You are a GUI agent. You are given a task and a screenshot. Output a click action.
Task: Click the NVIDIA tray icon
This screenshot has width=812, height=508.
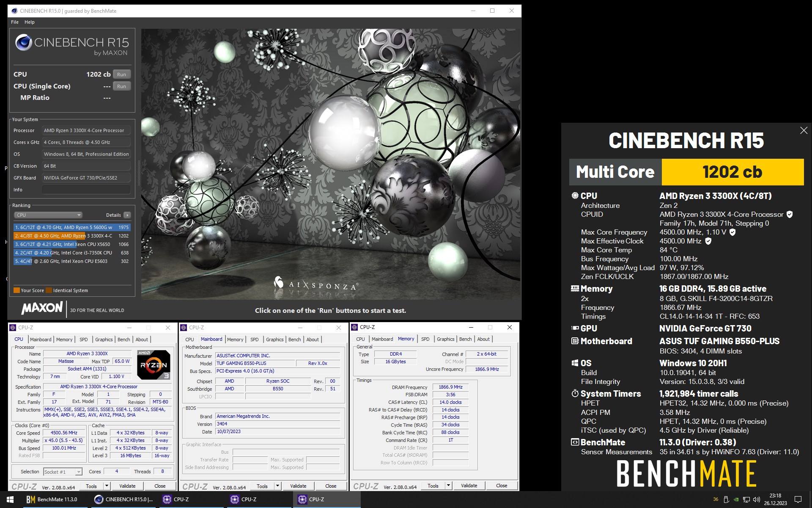pyautogui.click(x=736, y=500)
